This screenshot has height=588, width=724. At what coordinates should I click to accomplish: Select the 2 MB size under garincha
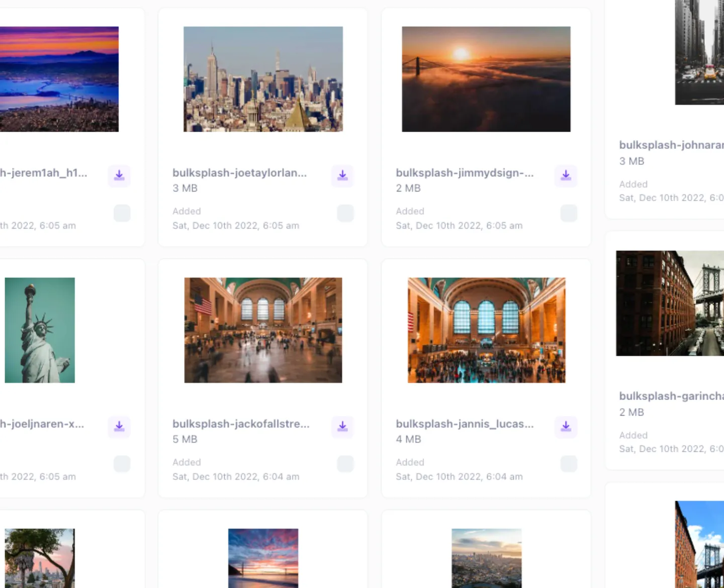point(631,412)
